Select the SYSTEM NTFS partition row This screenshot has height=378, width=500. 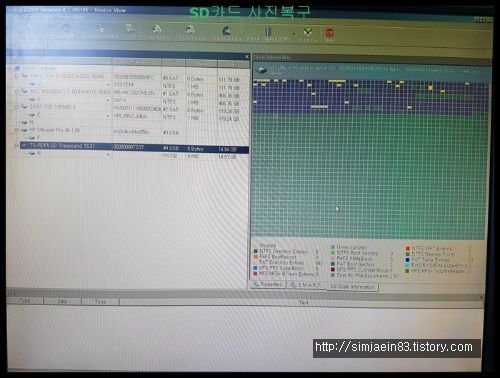134,85
